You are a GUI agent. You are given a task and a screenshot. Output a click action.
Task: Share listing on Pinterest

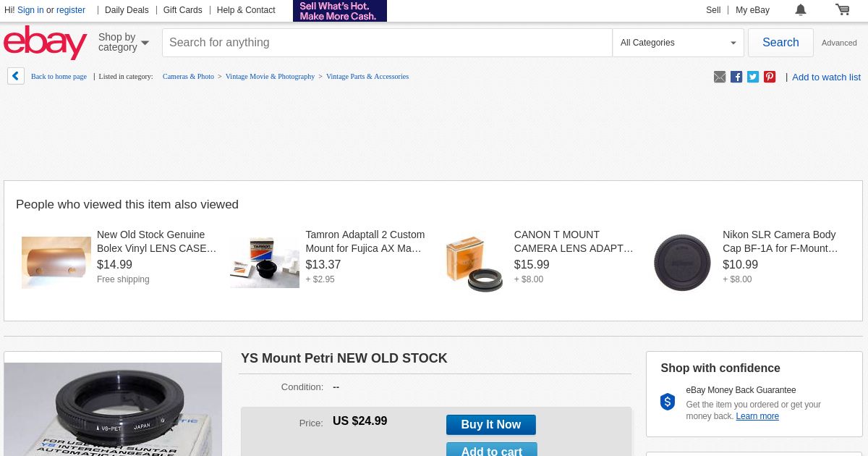coord(770,77)
